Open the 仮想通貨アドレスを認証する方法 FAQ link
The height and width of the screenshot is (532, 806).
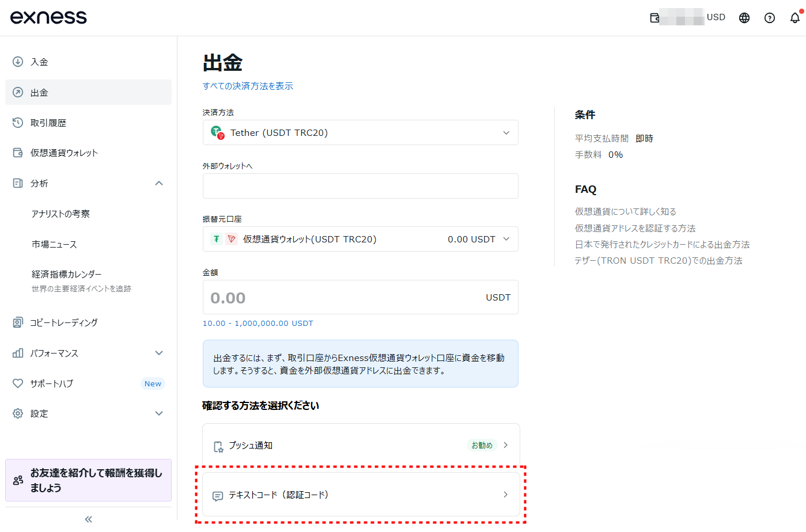coord(634,228)
